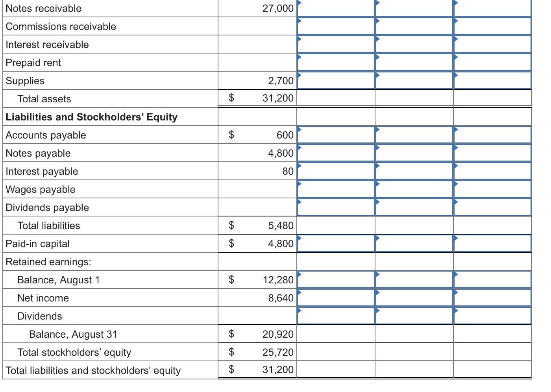Select third input cell for Dividends payable

492,207
